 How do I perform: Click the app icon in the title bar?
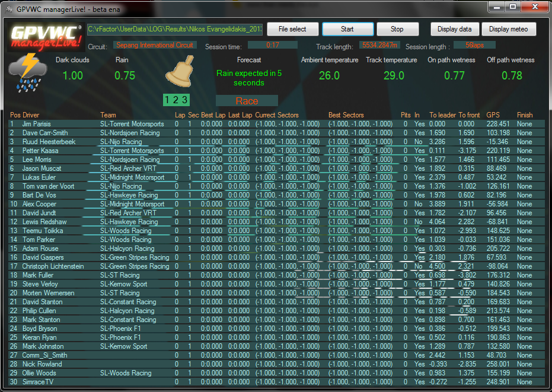coord(10,9)
